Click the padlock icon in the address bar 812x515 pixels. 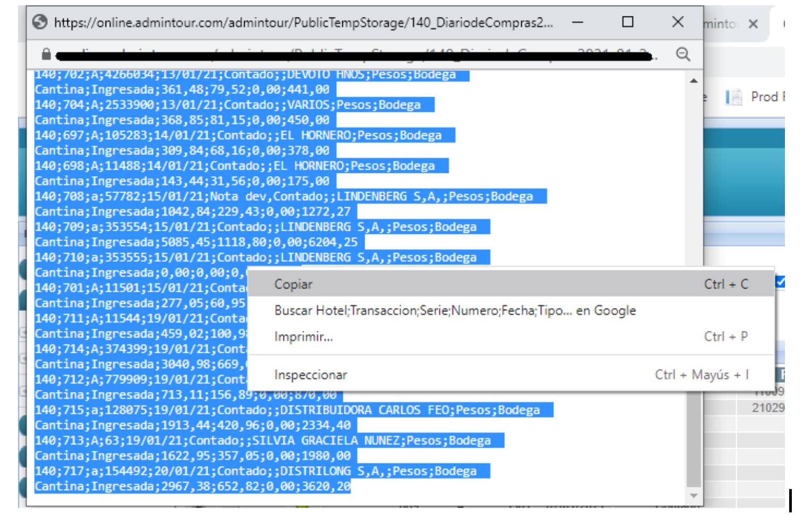coord(46,54)
